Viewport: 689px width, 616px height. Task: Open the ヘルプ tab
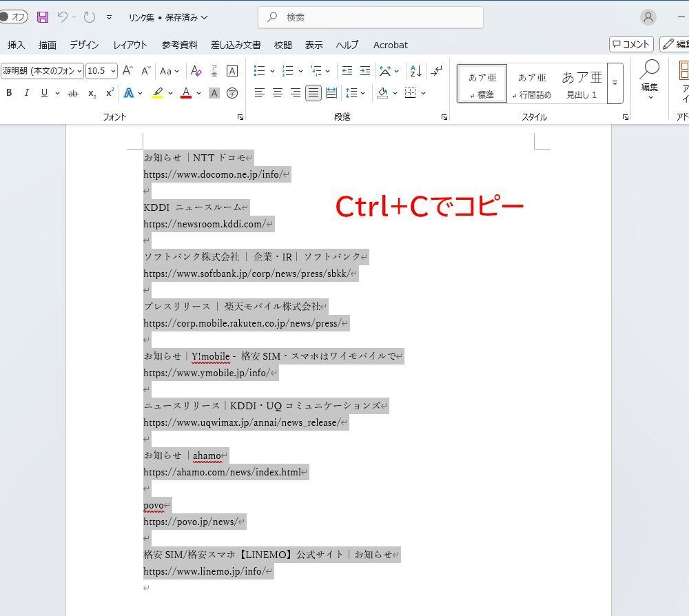click(x=347, y=45)
